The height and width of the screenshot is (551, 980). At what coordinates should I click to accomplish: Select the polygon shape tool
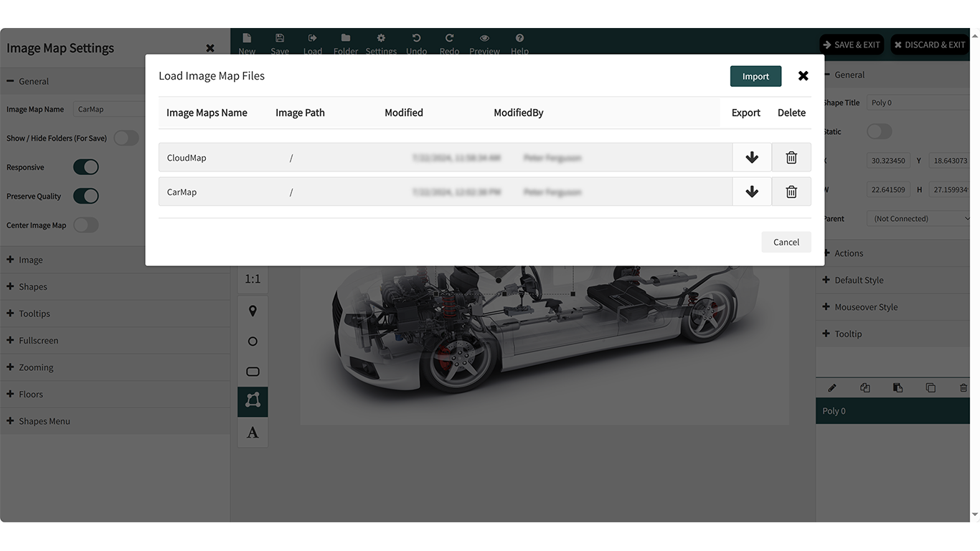253,402
